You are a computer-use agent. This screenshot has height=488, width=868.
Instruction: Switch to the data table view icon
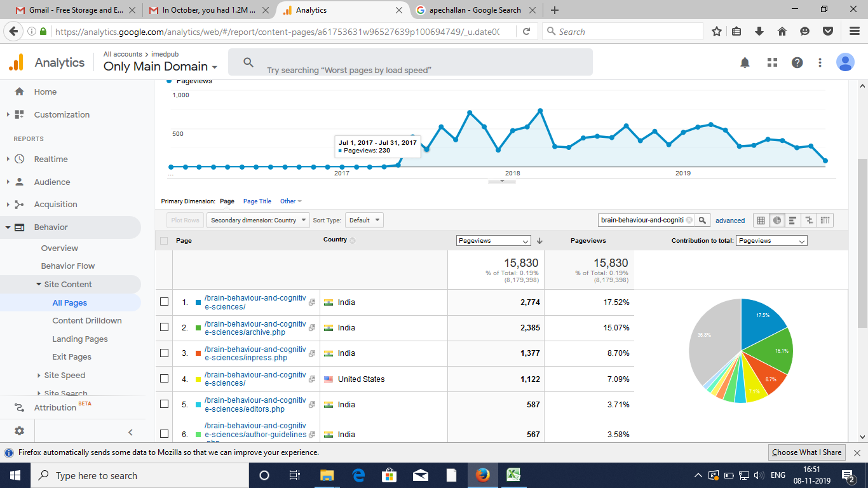(760, 220)
